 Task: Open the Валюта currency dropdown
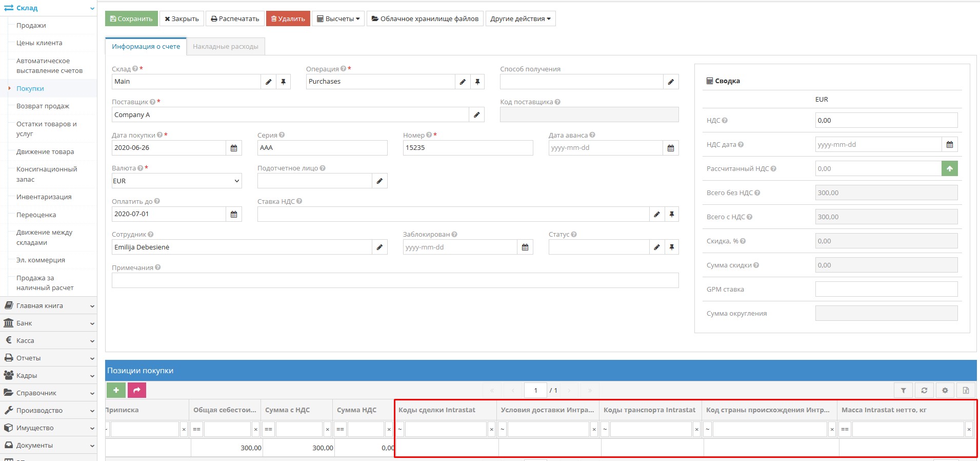pos(176,181)
